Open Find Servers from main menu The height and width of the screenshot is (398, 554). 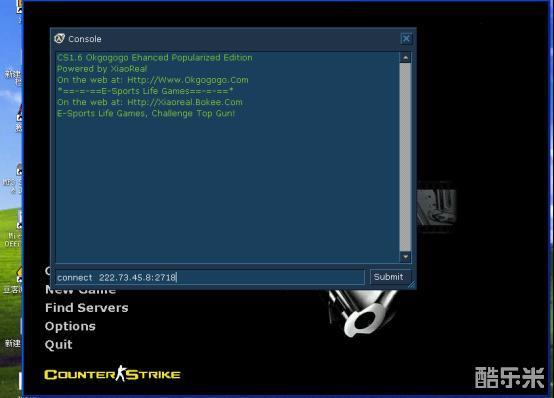[x=87, y=308]
